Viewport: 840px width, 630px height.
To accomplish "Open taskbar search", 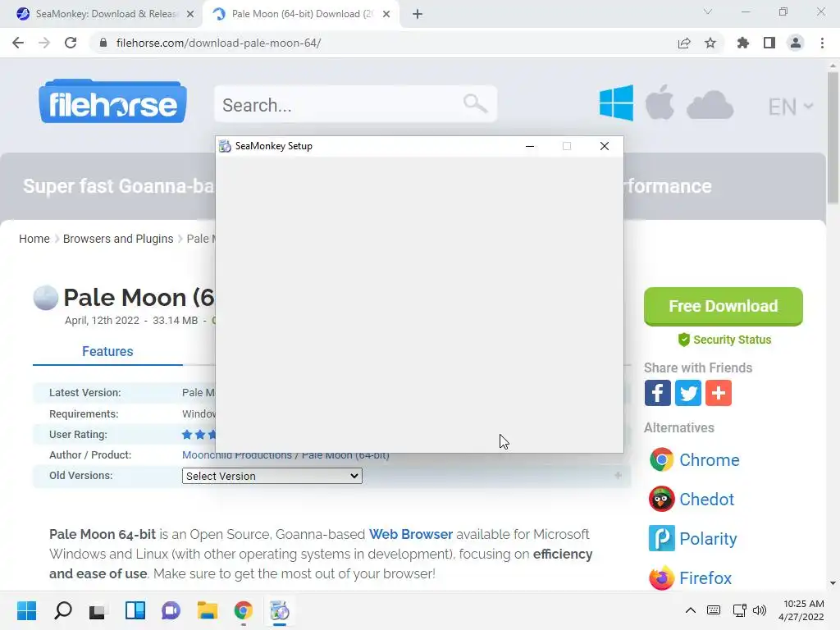I will pos(63,610).
